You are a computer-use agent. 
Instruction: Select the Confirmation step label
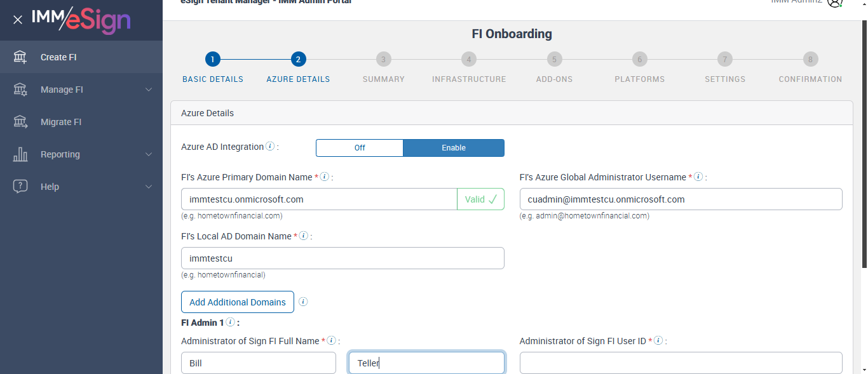(810, 79)
